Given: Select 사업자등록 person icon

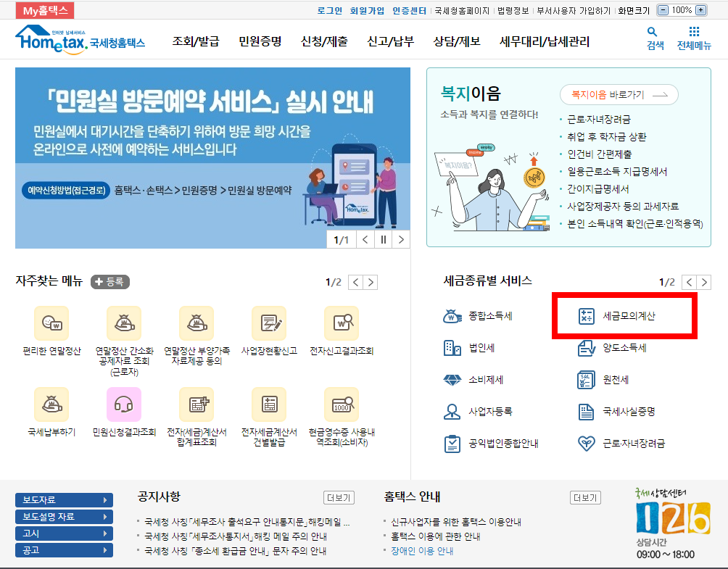Looking at the screenshot, I should tap(452, 412).
